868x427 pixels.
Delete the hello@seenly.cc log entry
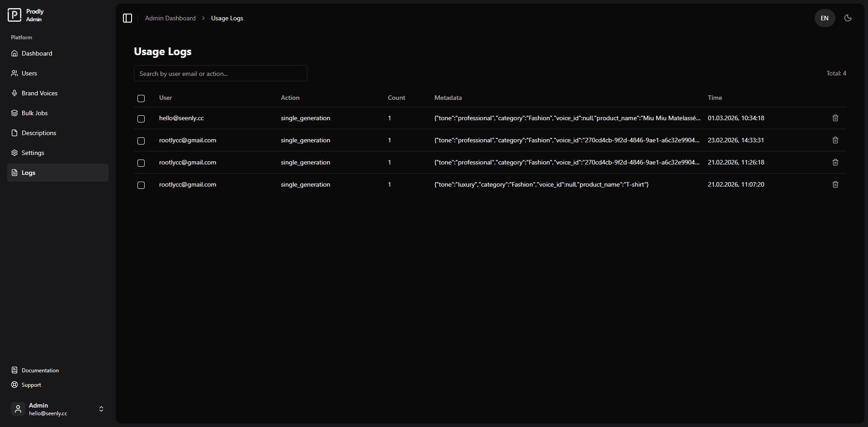point(835,118)
